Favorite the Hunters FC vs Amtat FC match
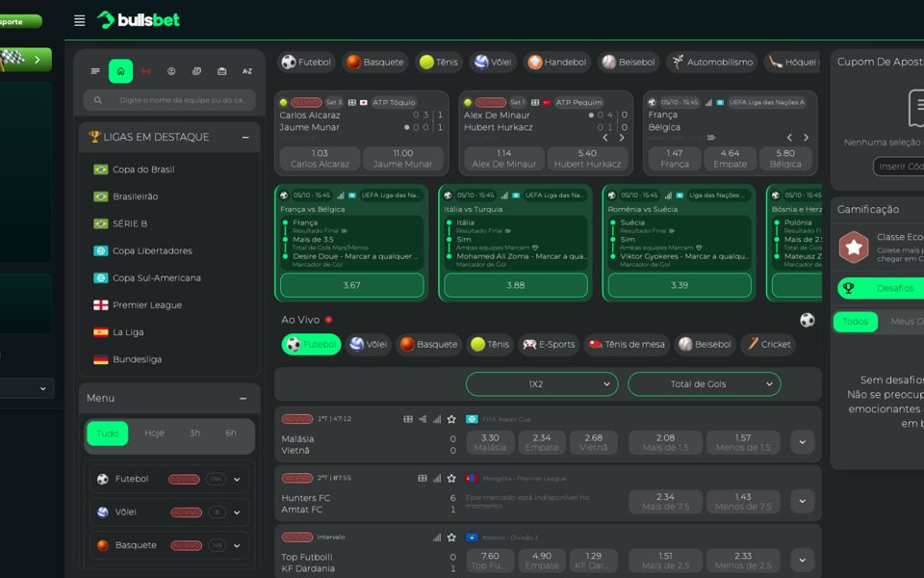924x578 pixels. (x=451, y=479)
